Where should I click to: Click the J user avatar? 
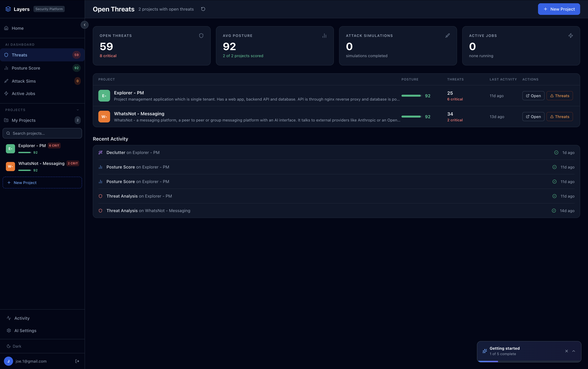click(8, 361)
